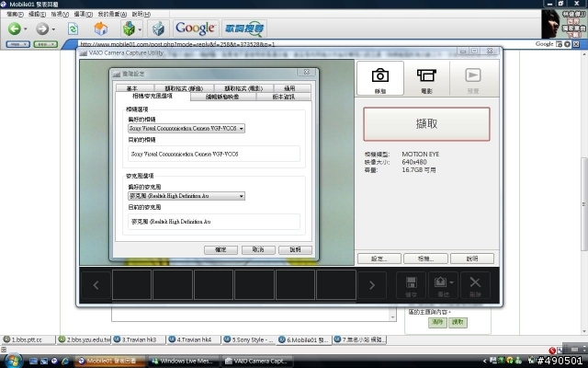
Task: Click the preview play mode icon
Action: pyautogui.click(x=473, y=78)
